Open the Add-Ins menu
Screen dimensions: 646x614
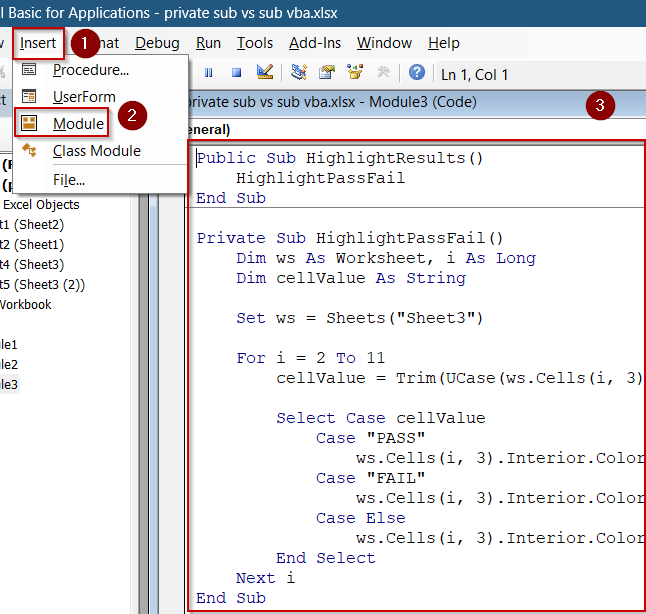(x=315, y=43)
